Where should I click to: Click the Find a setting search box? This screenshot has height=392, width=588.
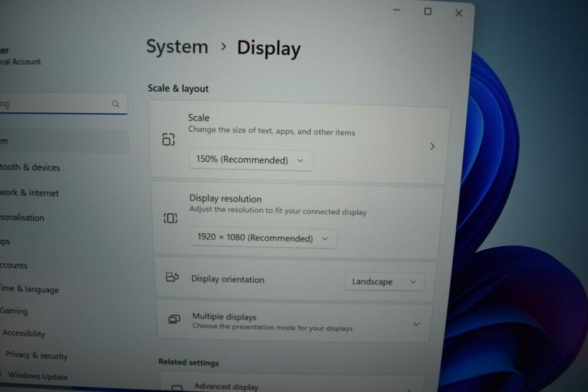coord(64,104)
